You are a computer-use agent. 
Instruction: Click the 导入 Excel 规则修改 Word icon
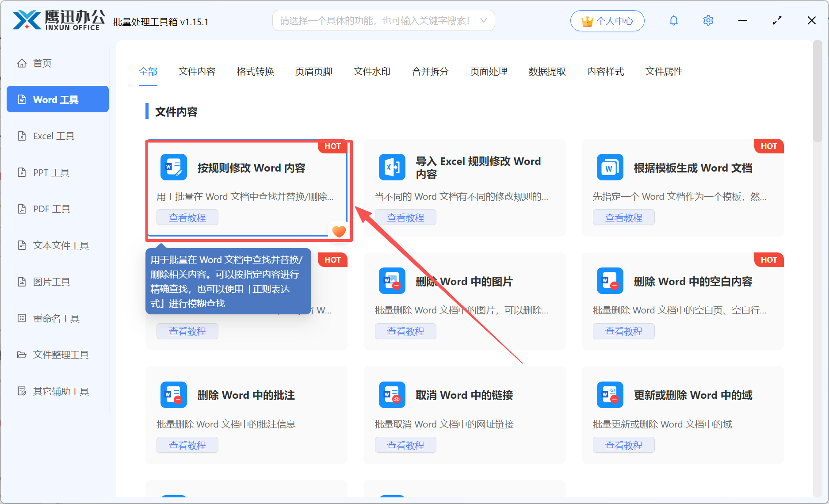click(392, 167)
